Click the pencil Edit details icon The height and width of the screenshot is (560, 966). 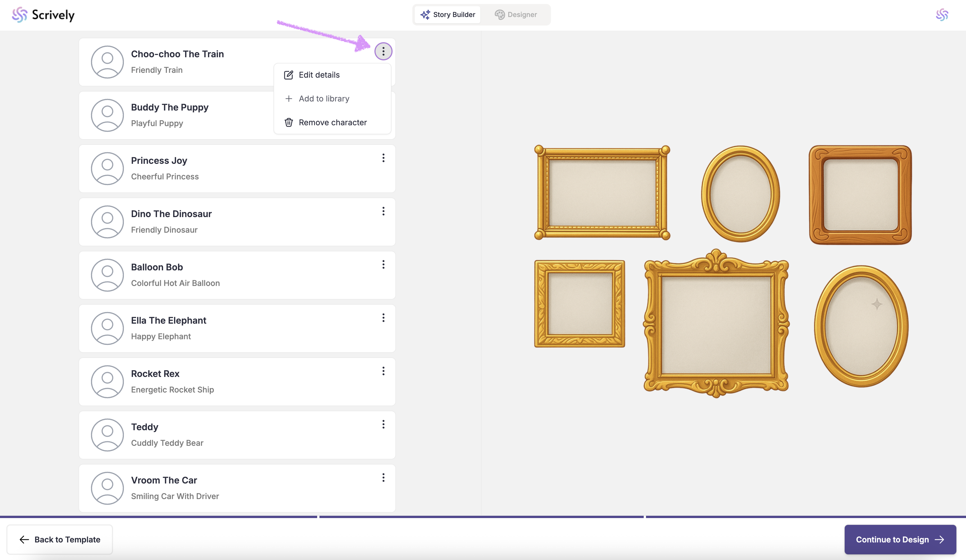tap(289, 75)
